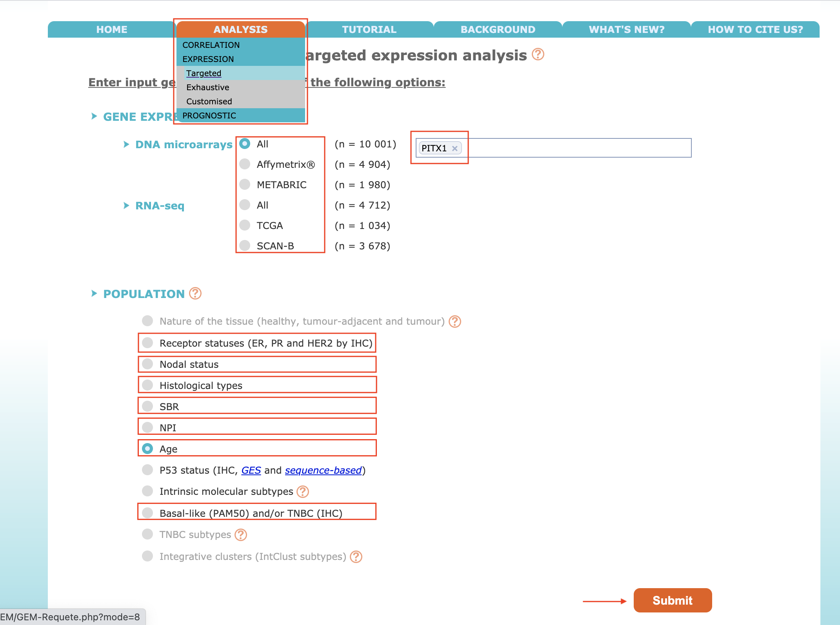This screenshot has width=840, height=625.
Task: Open help icon for Nature of the tissue
Action: pyautogui.click(x=455, y=322)
